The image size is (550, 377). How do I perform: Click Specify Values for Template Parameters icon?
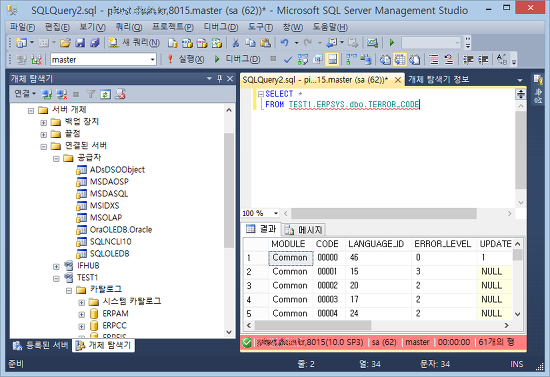(502, 60)
